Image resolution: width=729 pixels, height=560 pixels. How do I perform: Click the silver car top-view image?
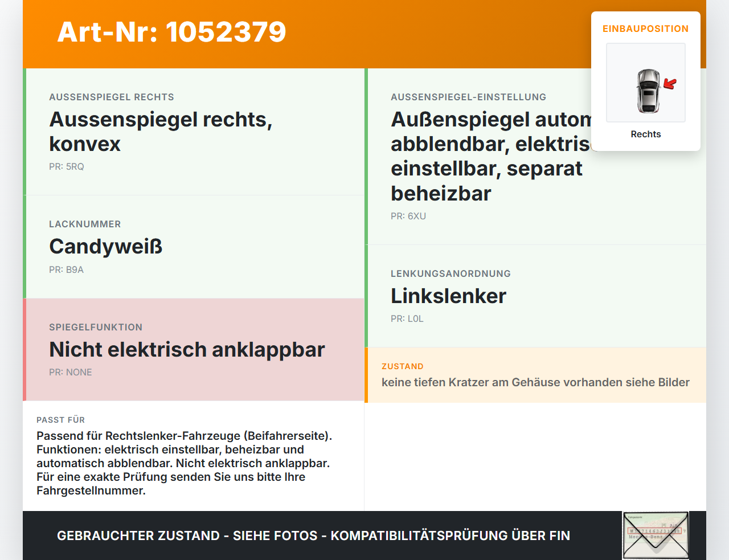point(648,91)
